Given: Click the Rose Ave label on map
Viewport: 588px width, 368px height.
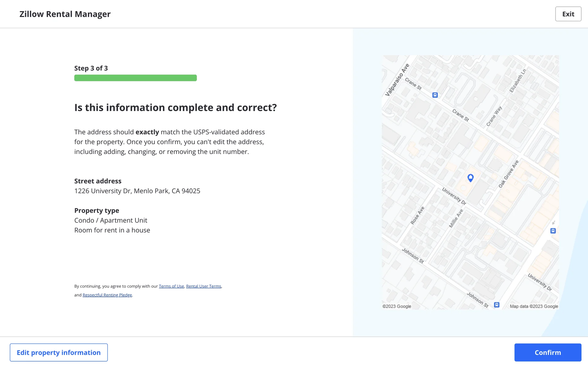Looking at the screenshot, I should coord(417,215).
